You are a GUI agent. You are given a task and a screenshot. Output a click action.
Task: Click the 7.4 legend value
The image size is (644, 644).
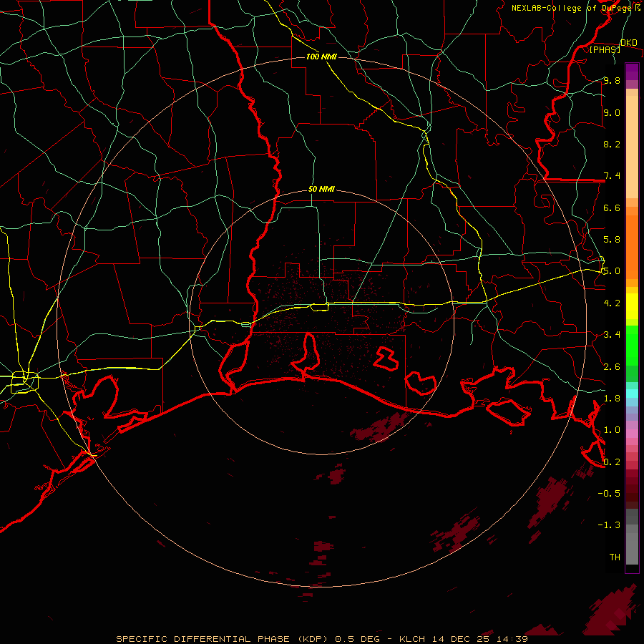click(612, 176)
